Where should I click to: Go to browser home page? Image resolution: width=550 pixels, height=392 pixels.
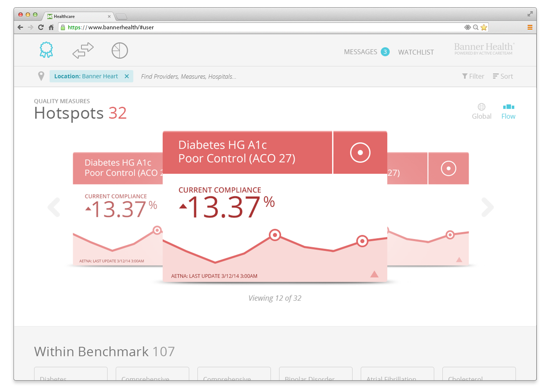(51, 27)
